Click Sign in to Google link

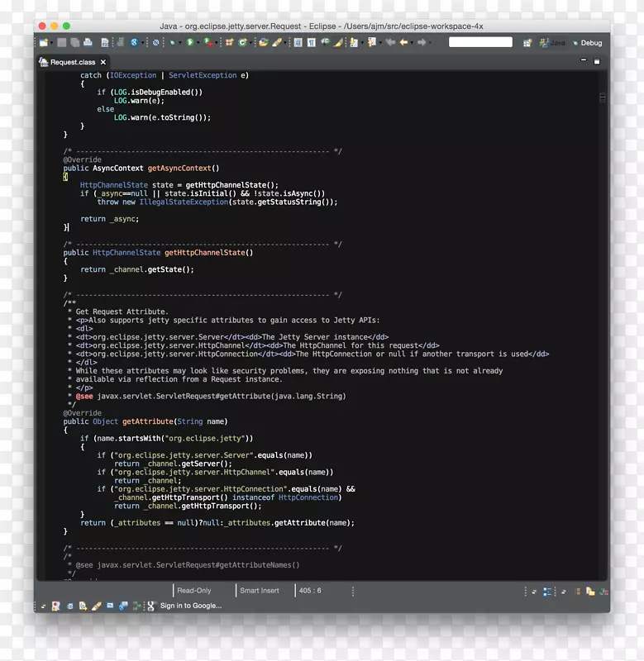point(190,606)
